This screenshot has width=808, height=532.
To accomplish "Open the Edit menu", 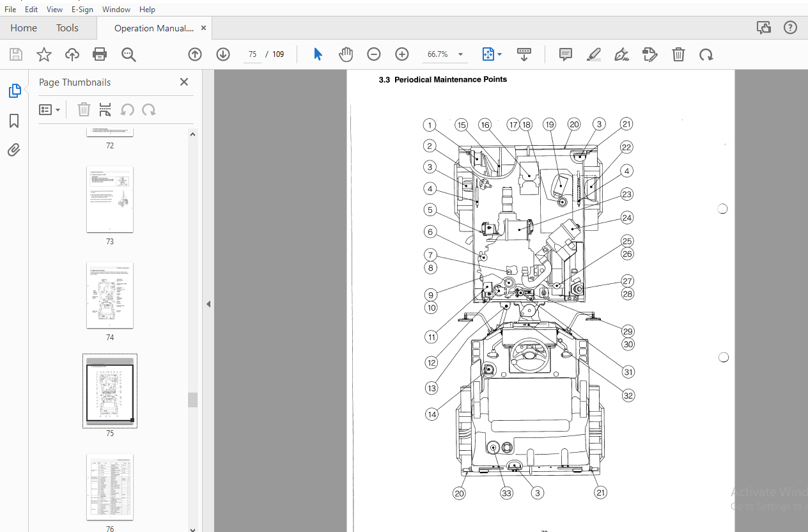I will coord(31,10).
